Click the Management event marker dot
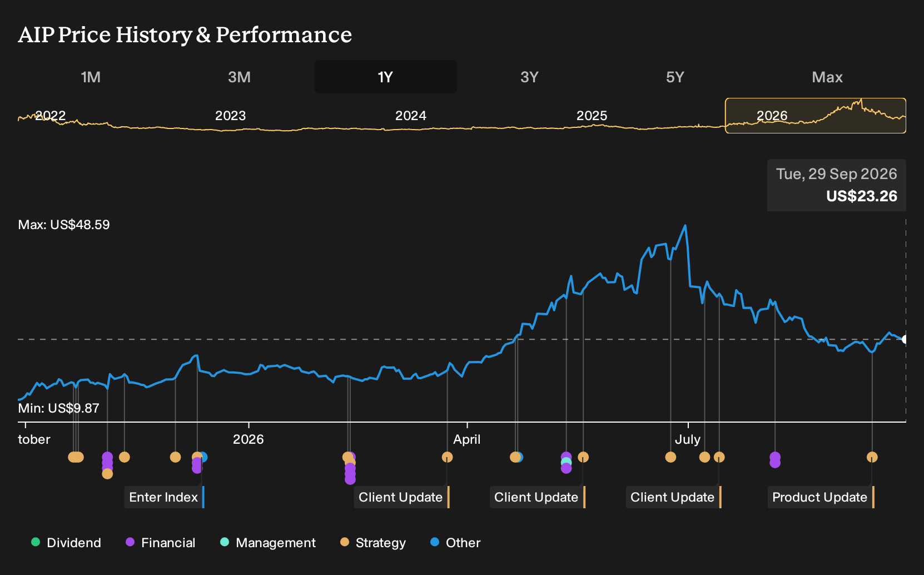 click(566, 462)
